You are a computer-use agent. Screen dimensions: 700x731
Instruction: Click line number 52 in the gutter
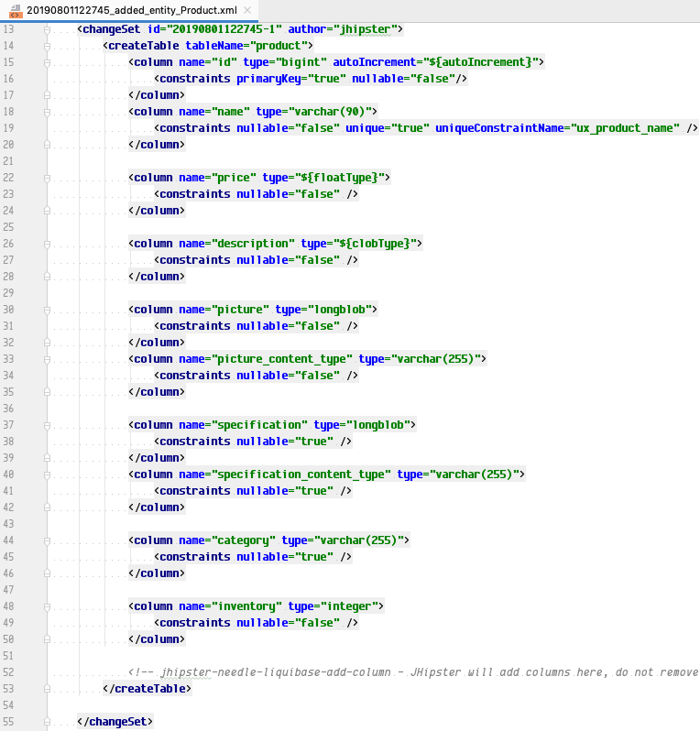(9, 672)
